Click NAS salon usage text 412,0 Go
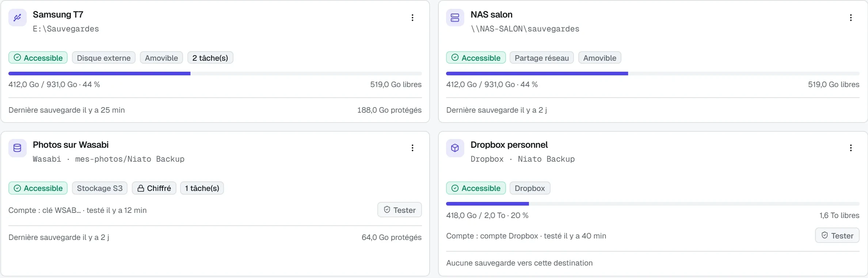 (x=492, y=84)
